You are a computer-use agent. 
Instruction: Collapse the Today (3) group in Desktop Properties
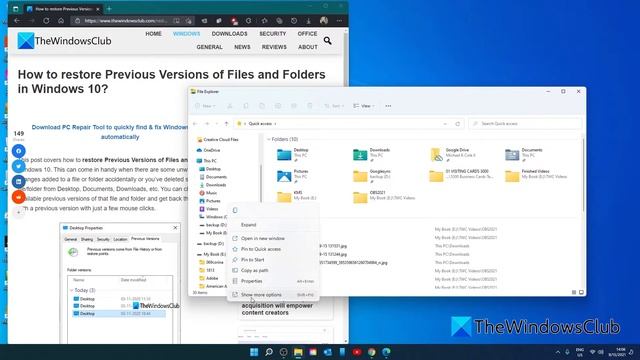coord(71,290)
